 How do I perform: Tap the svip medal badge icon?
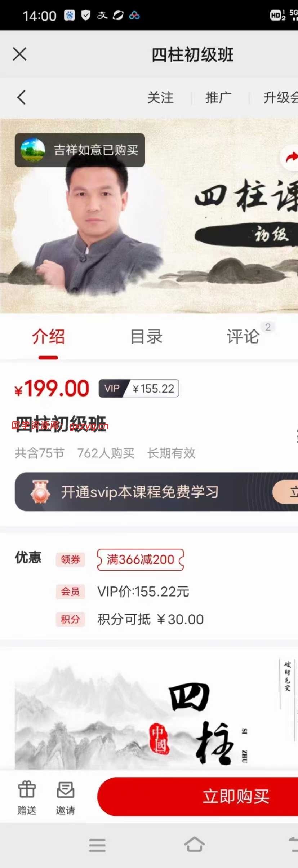point(40,492)
